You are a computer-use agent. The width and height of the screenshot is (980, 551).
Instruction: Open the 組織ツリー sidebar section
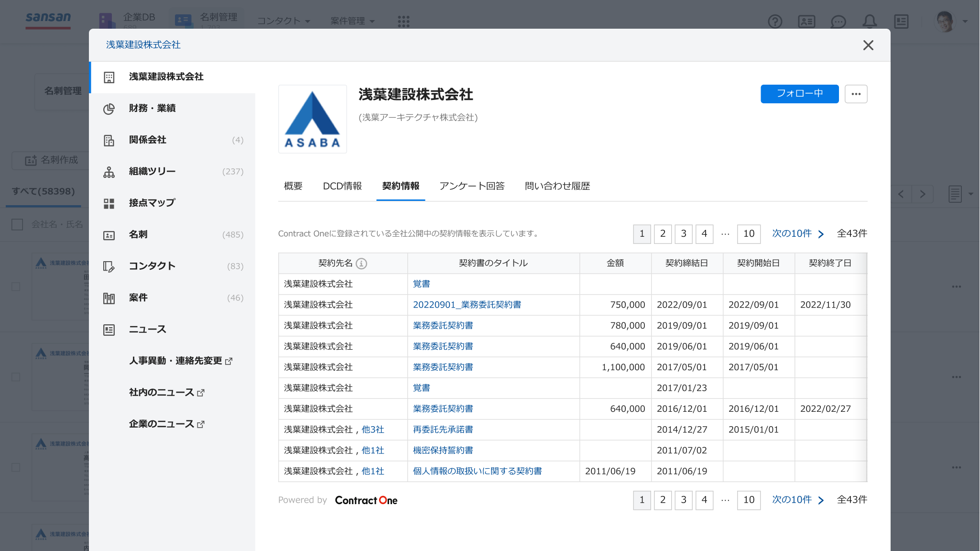(152, 171)
